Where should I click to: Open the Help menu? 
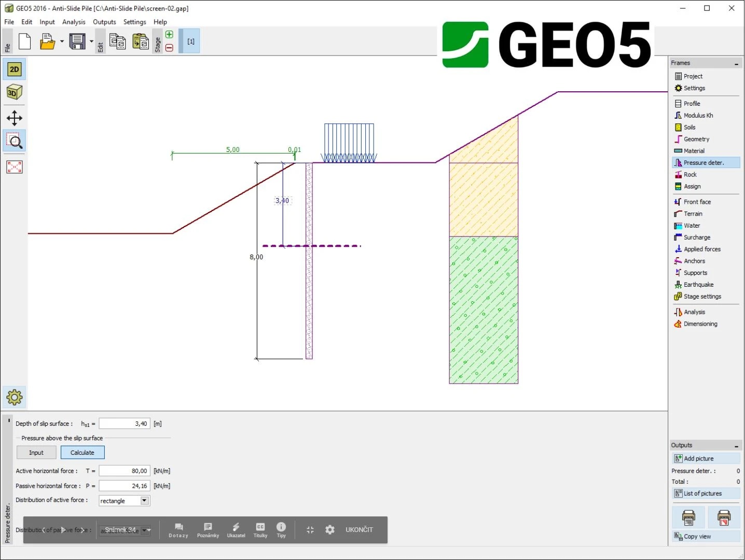click(x=160, y=22)
